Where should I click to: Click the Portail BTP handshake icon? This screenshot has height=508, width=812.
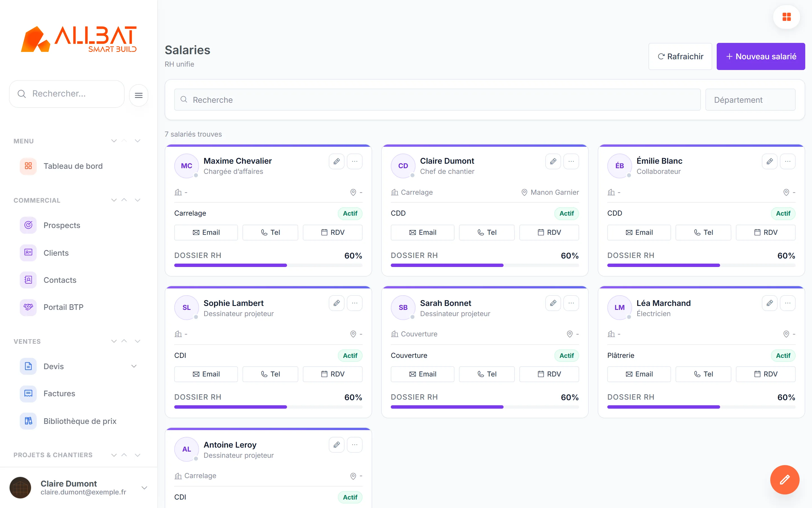(x=28, y=307)
